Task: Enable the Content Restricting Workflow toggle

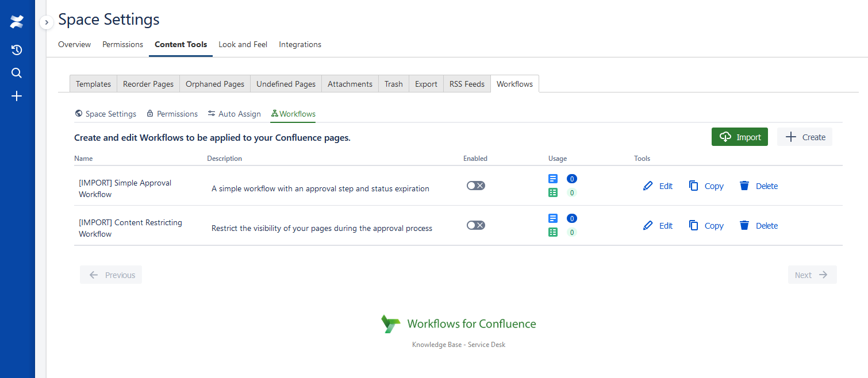Action: pyautogui.click(x=475, y=225)
